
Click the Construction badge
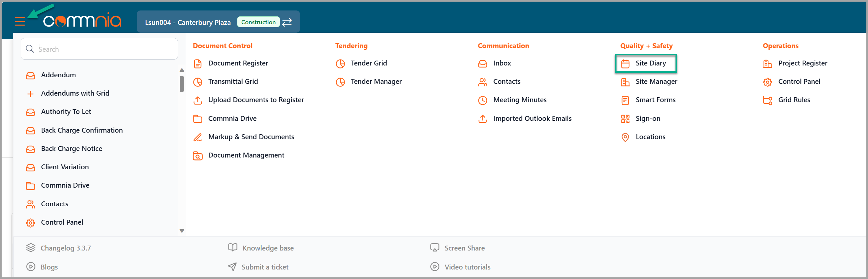(x=258, y=22)
